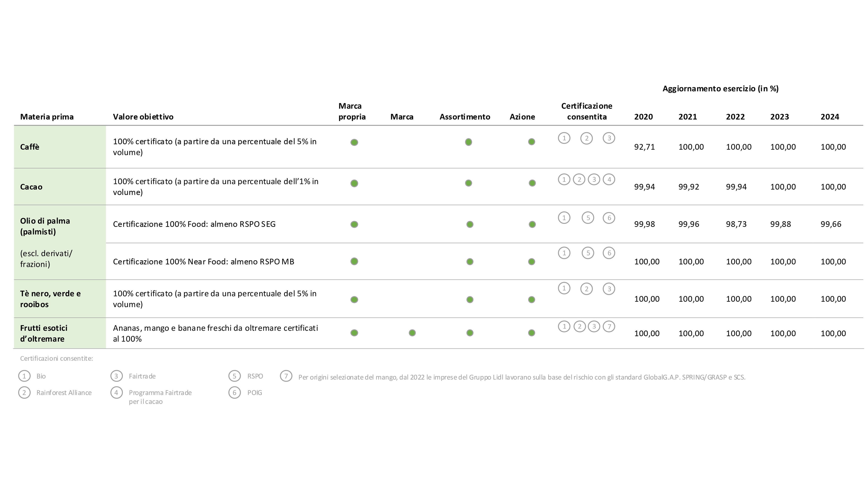Click certification circle 4 in Cacao row
This screenshot has height=488, width=868.
(609, 180)
